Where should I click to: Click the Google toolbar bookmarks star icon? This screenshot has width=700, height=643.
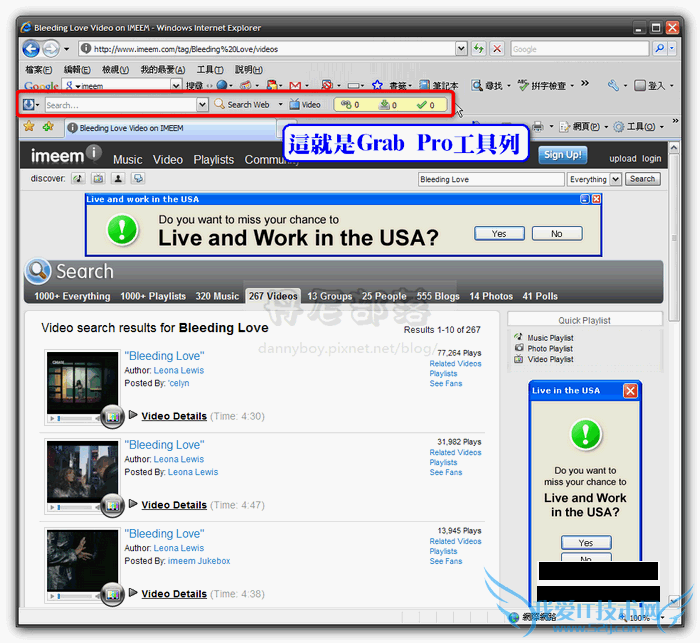[x=377, y=85]
